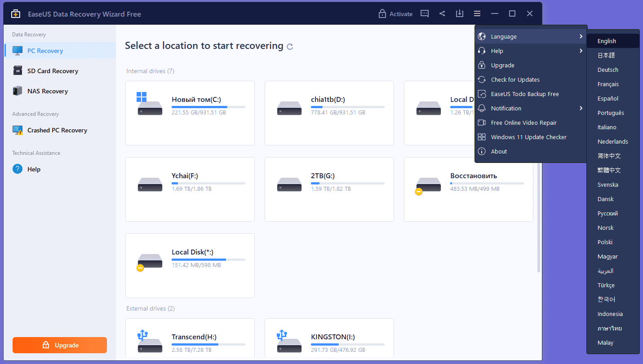Refresh the drive list with the reload icon
The width and height of the screenshot is (643, 364).
[x=290, y=46]
